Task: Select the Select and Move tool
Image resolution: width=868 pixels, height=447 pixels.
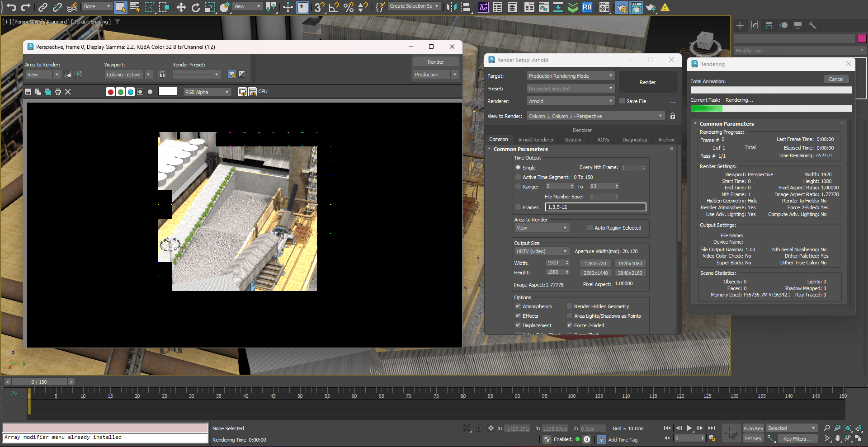Action: pyautogui.click(x=180, y=7)
